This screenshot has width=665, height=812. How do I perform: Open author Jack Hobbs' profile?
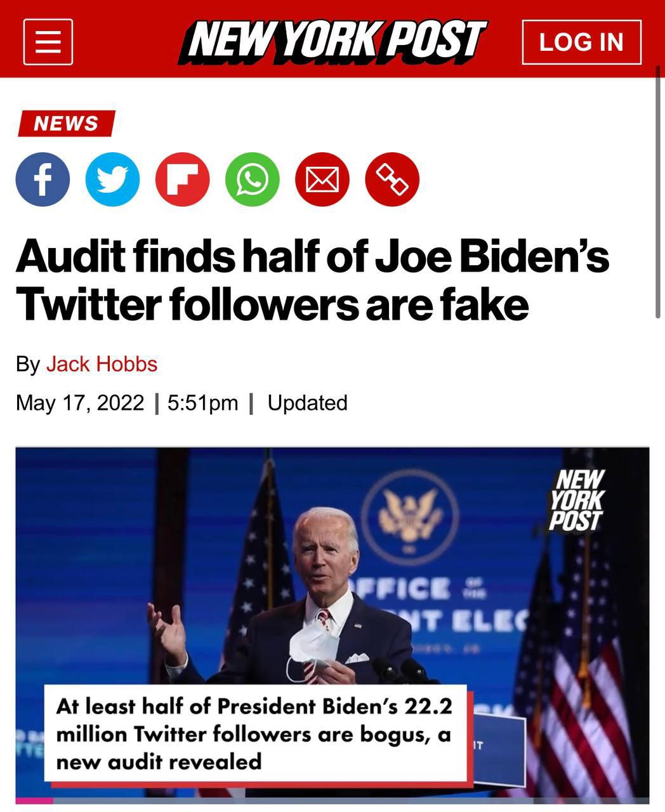pos(102,364)
